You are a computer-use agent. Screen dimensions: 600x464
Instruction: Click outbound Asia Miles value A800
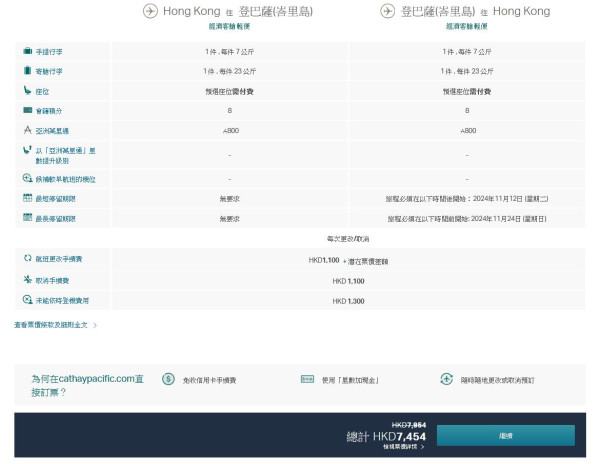point(231,131)
